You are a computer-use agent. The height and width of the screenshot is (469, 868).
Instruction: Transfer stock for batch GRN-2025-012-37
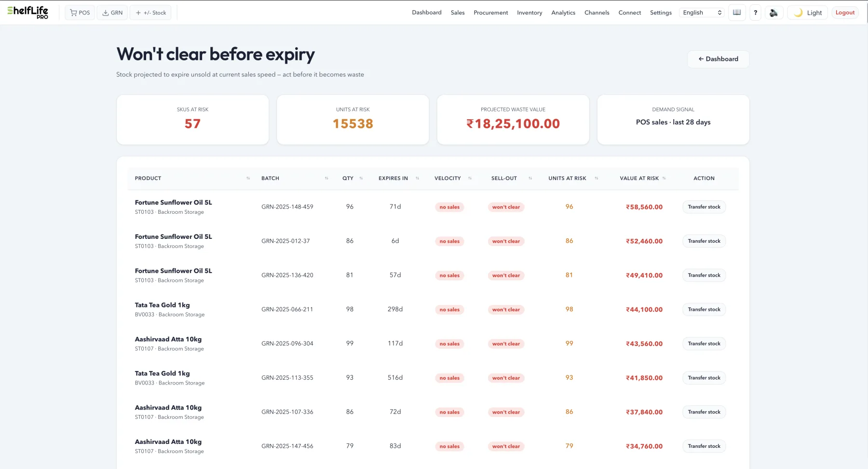click(x=704, y=241)
